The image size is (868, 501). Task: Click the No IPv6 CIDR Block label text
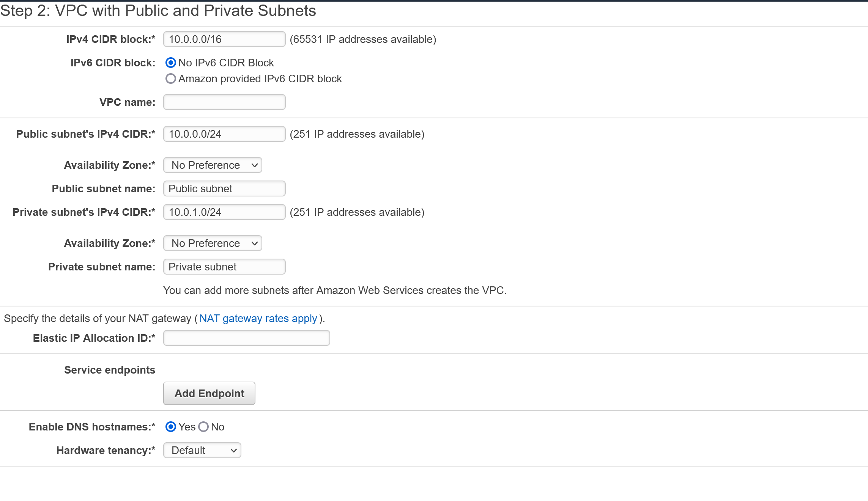226,63
